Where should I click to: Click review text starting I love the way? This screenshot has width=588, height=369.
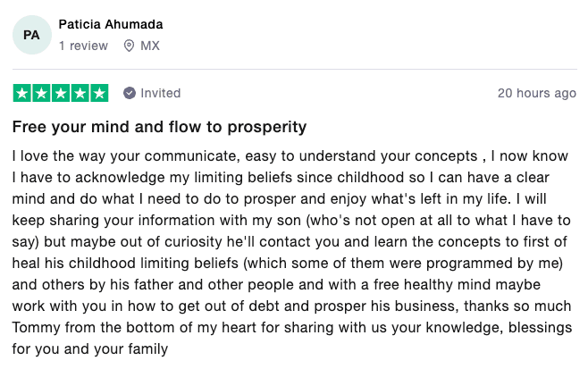pos(291,252)
